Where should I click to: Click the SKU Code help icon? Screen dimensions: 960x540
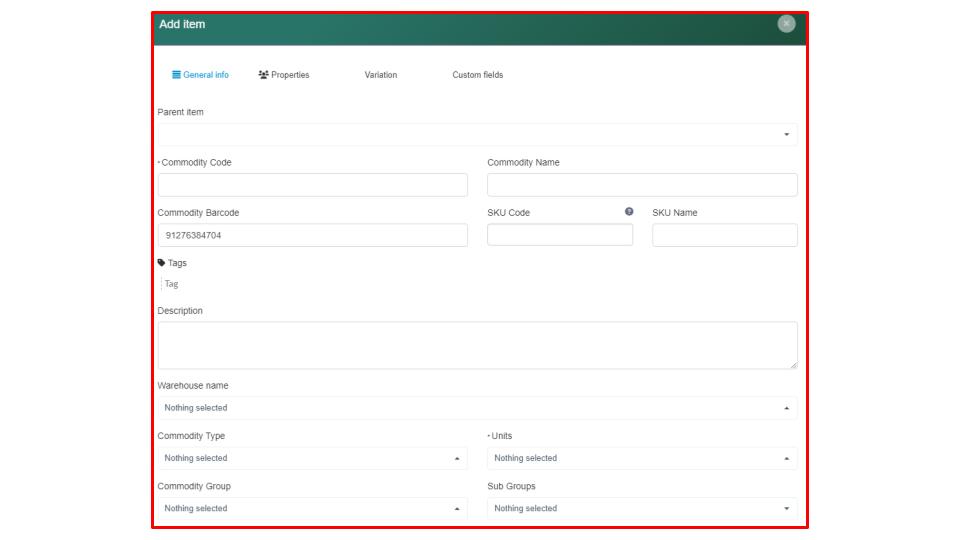(x=629, y=212)
